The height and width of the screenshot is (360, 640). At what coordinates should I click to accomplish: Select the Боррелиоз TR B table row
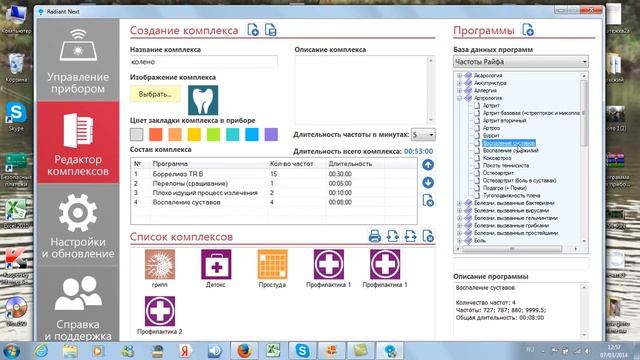[x=274, y=174]
